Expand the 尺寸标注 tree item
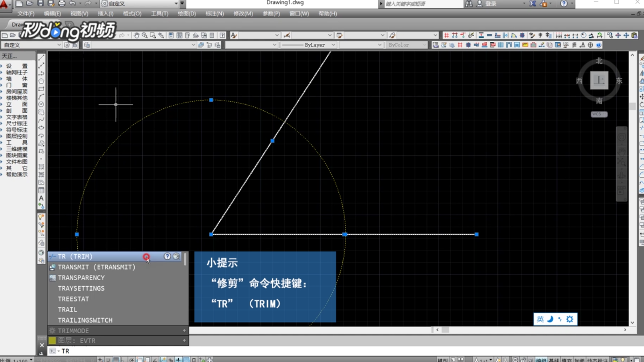Image resolution: width=644 pixels, height=362 pixels. [2, 124]
